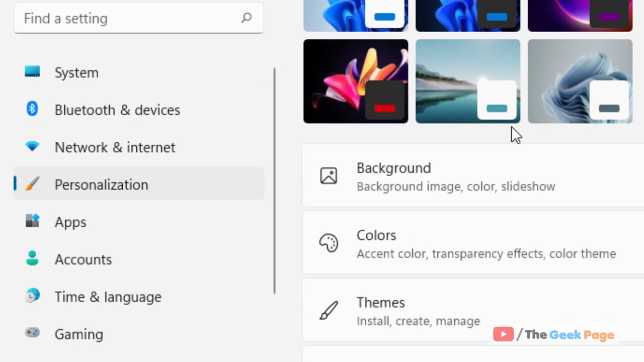Click the Time & language clock icon
This screenshot has height=362, width=644.
click(32, 296)
